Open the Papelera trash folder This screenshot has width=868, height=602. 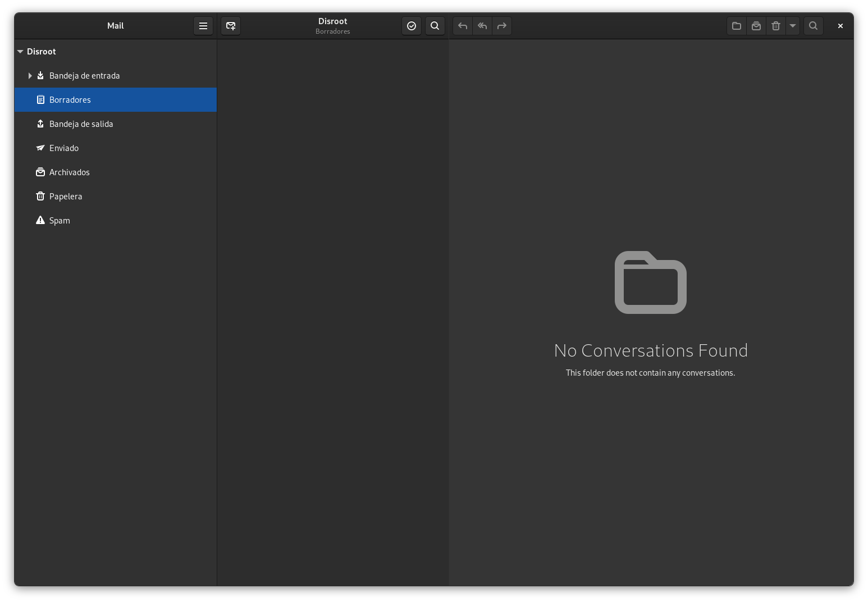coord(116,197)
